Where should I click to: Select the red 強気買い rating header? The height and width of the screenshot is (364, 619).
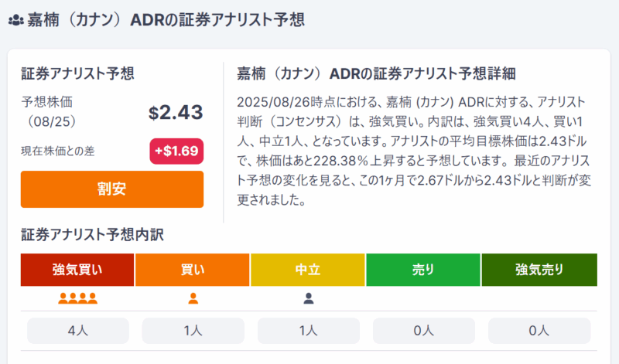click(77, 270)
